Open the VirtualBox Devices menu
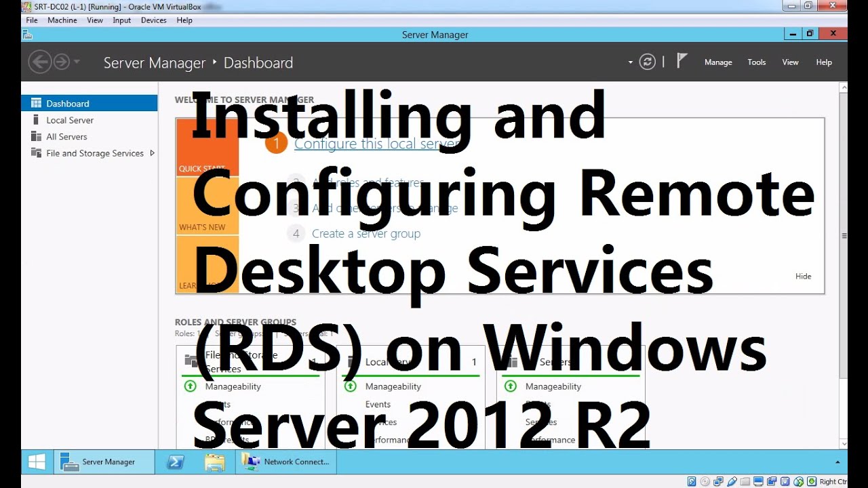The width and height of the screenshot is (868, 488). 154,20
